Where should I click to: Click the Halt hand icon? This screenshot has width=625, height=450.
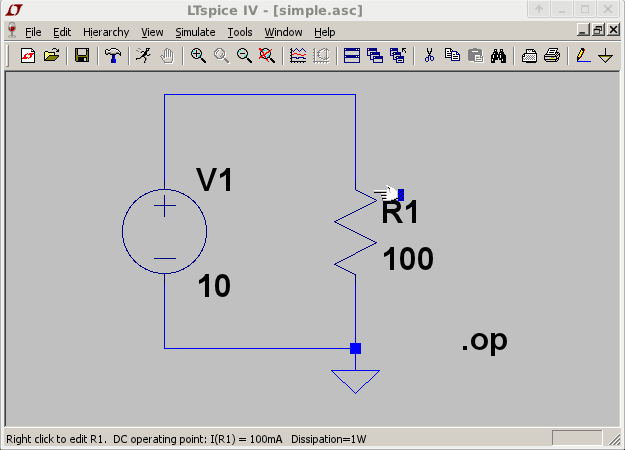coord(167,55)
